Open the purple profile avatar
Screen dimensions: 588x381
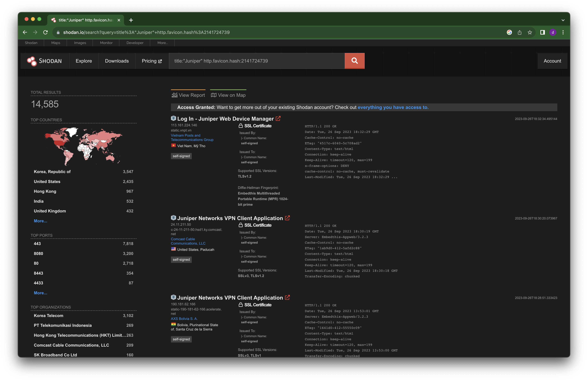coord(553,32)
